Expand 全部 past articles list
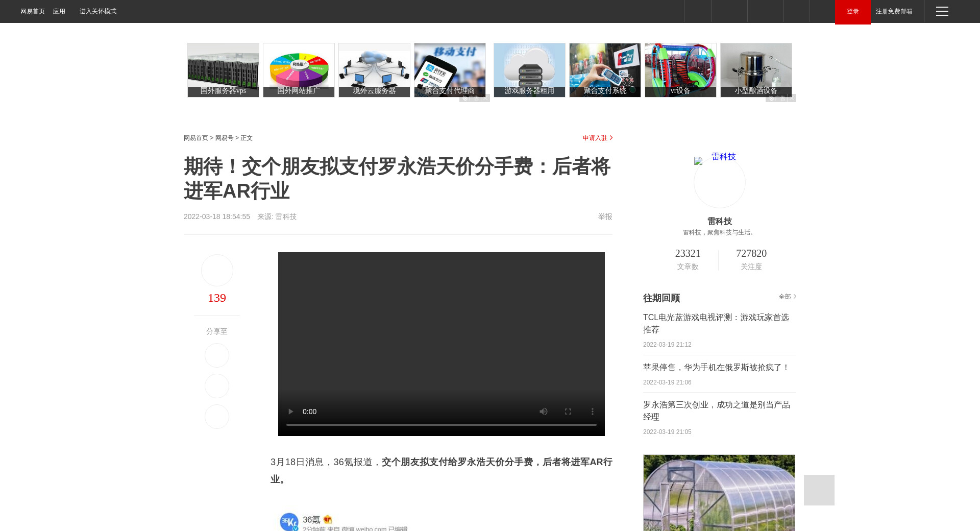This screenshot has width=980, height=531. pyautogui.click(x=787, y=297)
